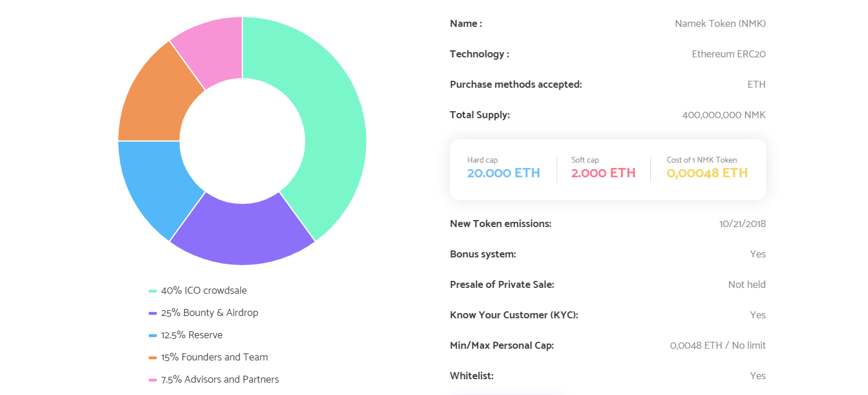Click the 20.000 ETH hard cap value
The image size is (868, 395).
coord(503,173)
